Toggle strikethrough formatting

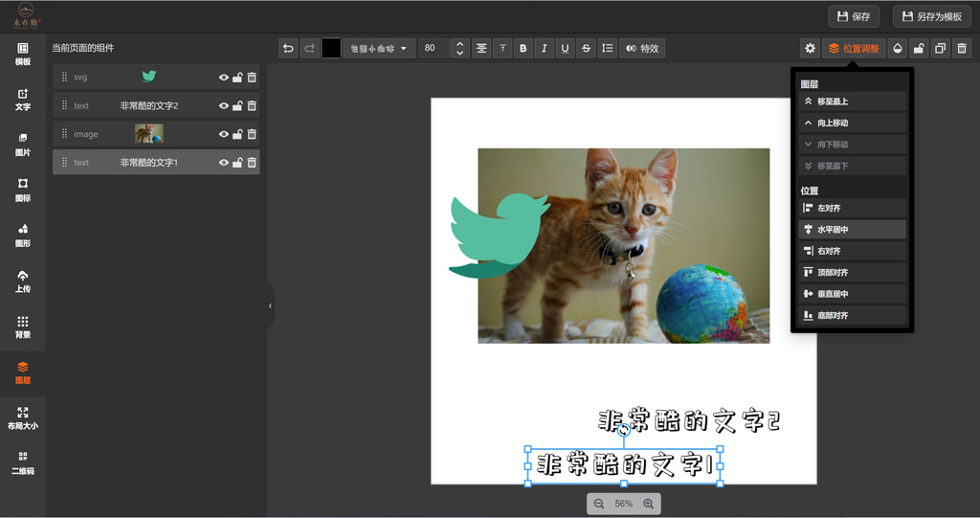coord(587,48)
